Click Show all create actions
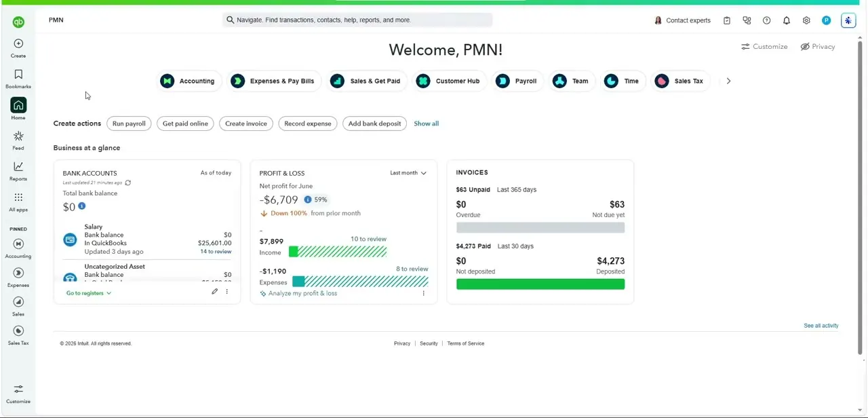The image size is (868, 418). coord(427,123)
